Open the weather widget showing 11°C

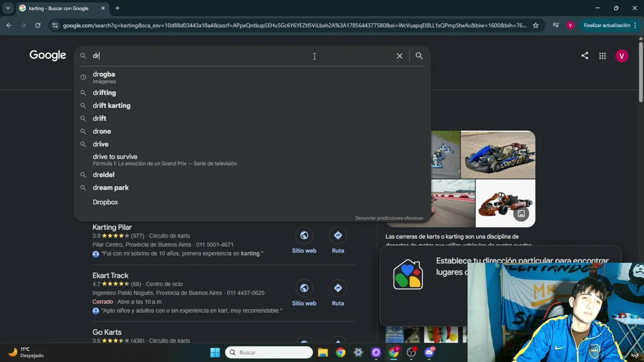point(26,352)
